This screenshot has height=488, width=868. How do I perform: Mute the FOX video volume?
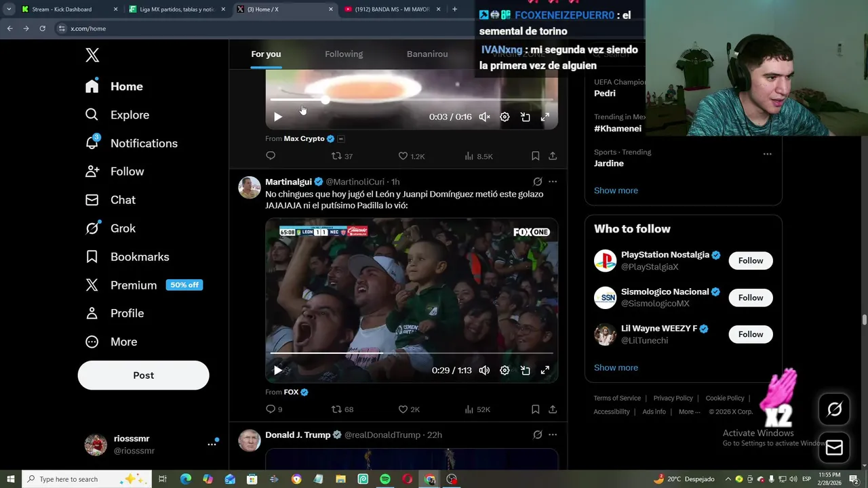pos(484,370)
